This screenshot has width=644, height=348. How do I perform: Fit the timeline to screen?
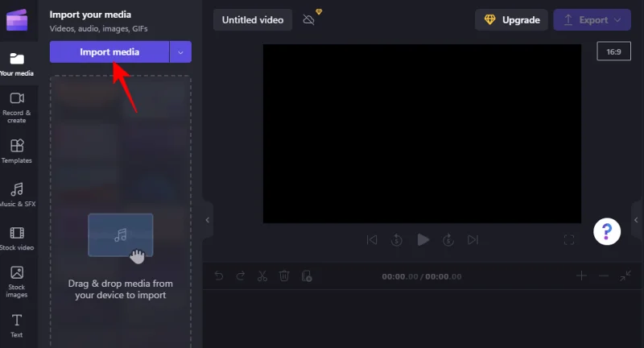coord(625,275)
